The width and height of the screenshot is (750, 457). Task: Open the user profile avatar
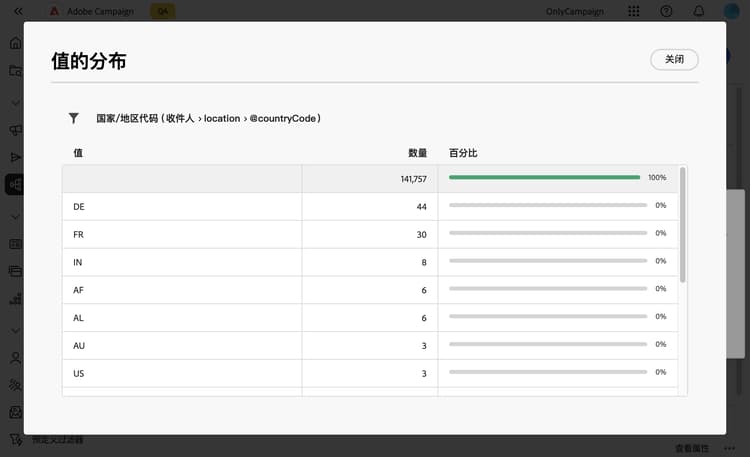pos(731,11)
